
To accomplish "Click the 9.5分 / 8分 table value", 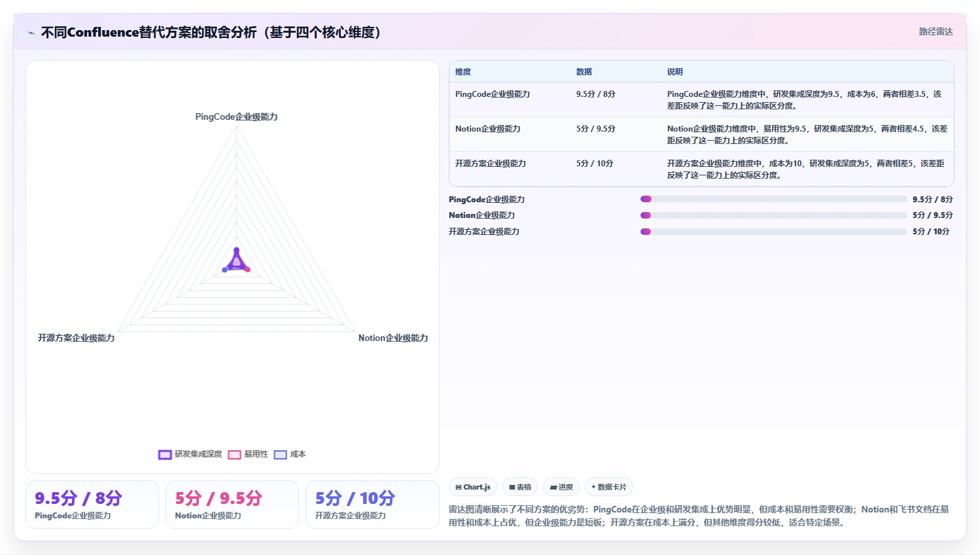I will (596, 94).
